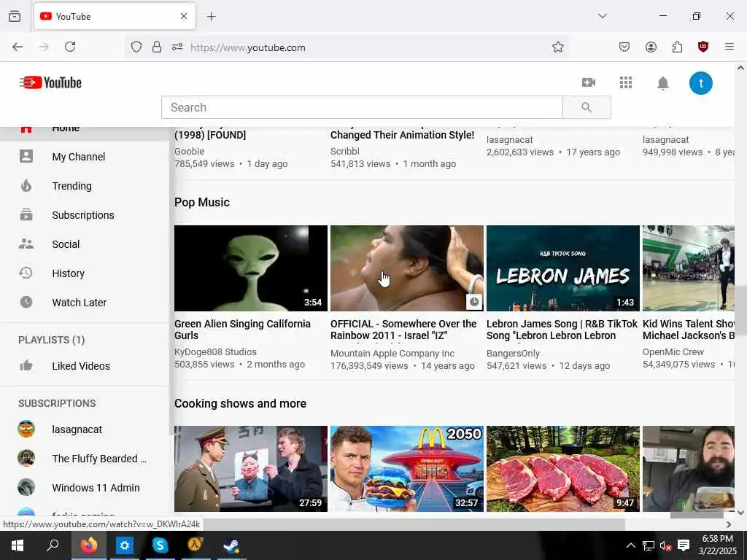Viewport: 747px width, 560px height.
Task: Play the Lebron James song thumbnail
Action: [562, 268]
